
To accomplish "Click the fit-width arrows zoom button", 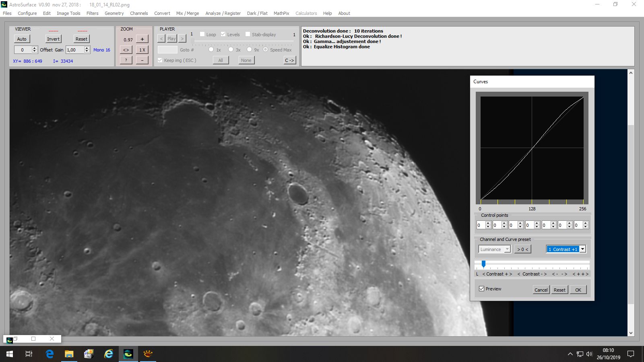I will tap(126, 50).
